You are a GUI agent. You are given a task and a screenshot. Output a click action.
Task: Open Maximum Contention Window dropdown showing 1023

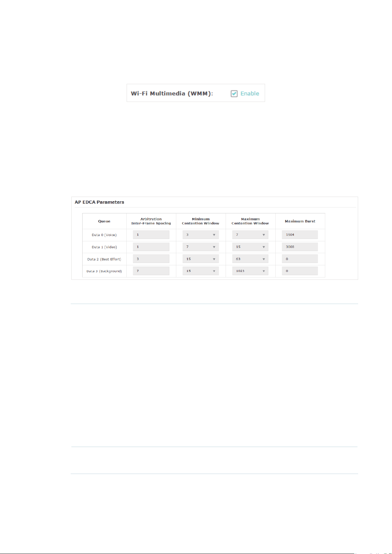[x=250, y=271]
